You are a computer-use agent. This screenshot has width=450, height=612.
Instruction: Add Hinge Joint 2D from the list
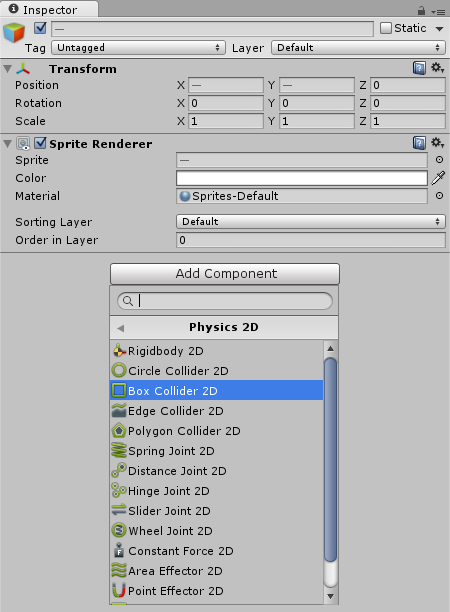click(217, 490)
